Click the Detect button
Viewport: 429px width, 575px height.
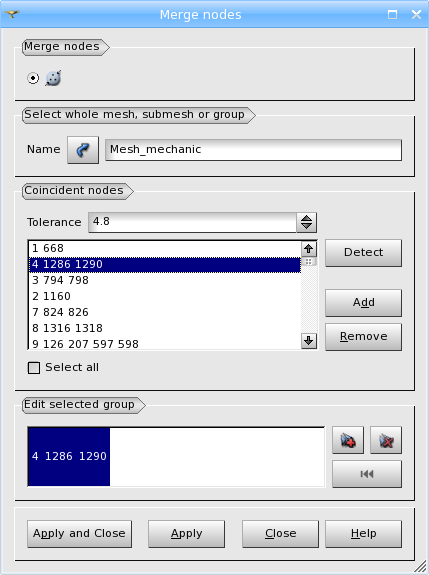pyautogui.click(x=363, y=253)
